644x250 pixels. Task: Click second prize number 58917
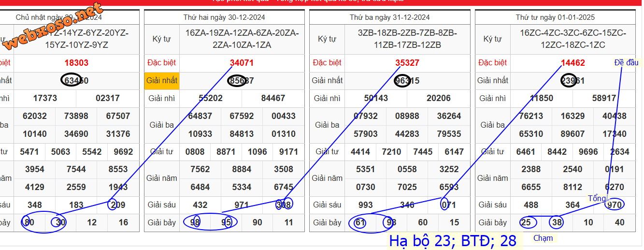(x=604, y=98)
